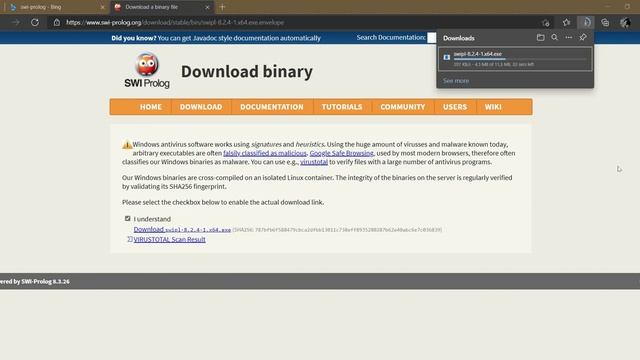Image resolution: width=640 pixels, height=360 pixels.
Task: Pin the Downloads panel
Action: pyautogui.click(x=583, y=38)
